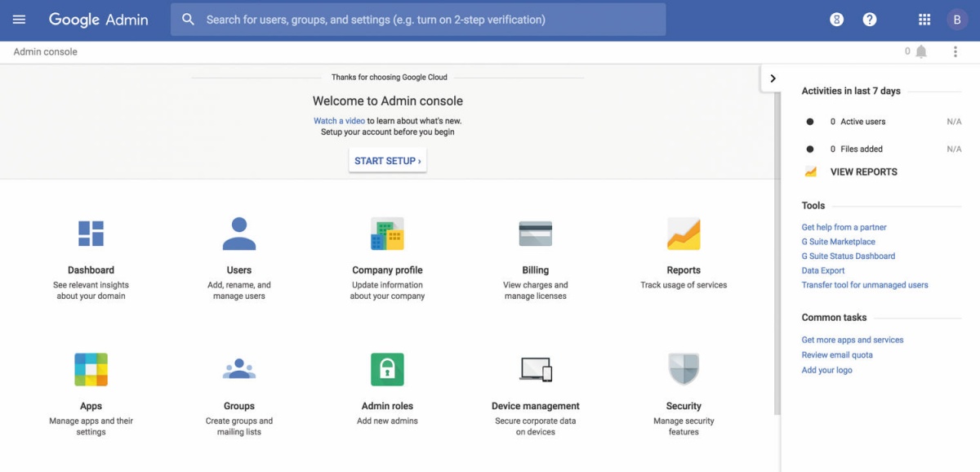Open the notifications bell
The height and width of the screenshot is (472, 980).
(921, 51)
